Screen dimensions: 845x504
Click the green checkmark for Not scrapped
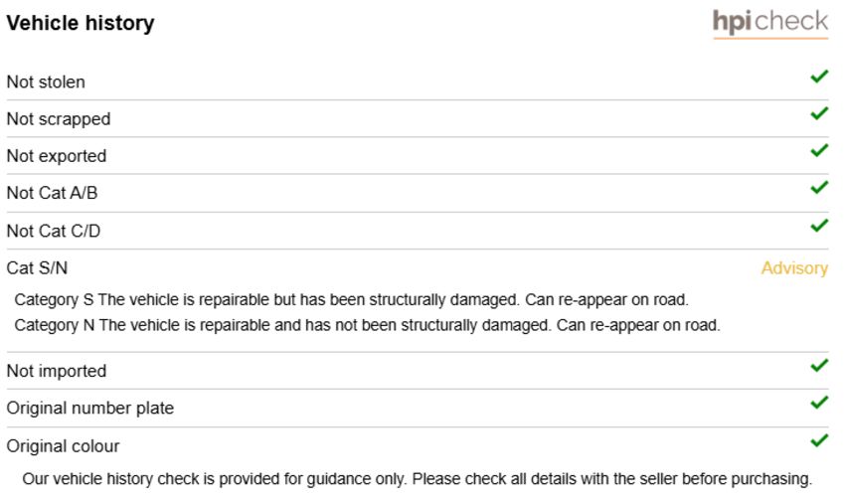819,113
